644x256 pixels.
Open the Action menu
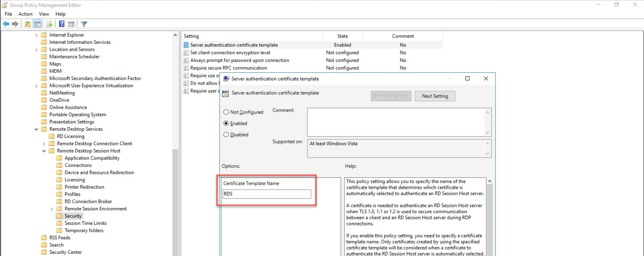[x=25, y=14]
